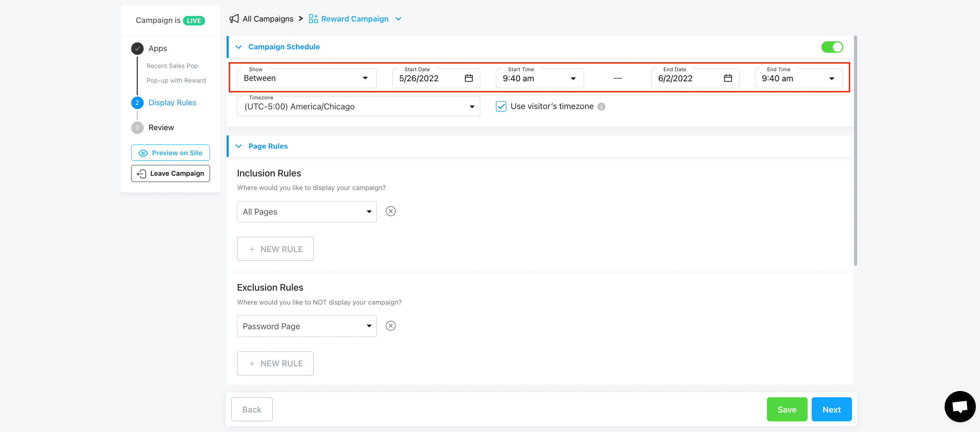Open the End Time dropdown

pyautogui.click(x=799, y=78)
